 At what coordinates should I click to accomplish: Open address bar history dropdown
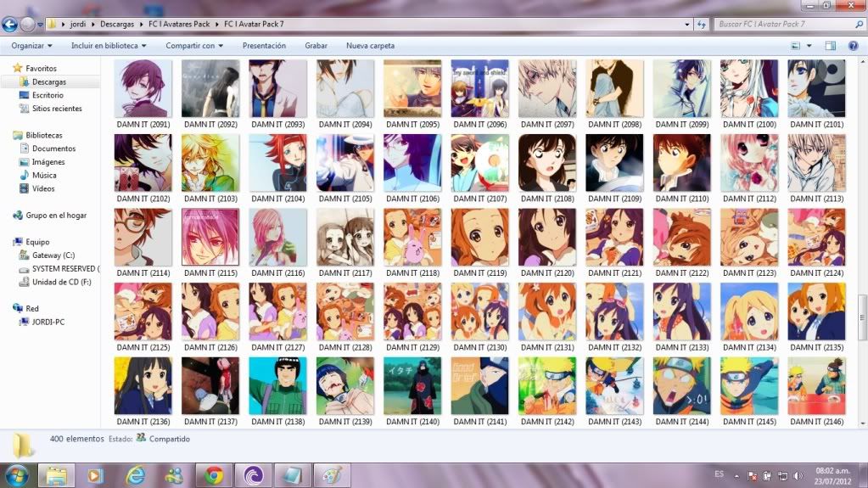click(687, 25)
